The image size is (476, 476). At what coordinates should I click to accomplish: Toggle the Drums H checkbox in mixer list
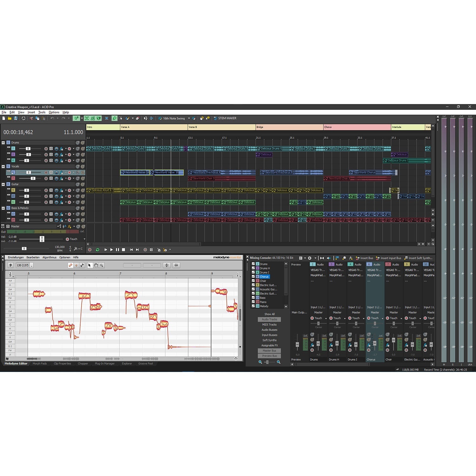tap(253, 268)
